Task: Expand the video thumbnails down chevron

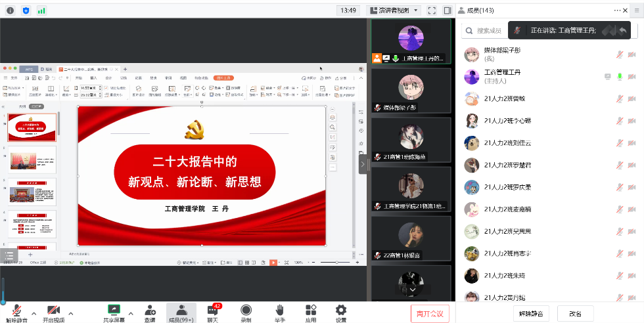Action: (x=412, y=289)
